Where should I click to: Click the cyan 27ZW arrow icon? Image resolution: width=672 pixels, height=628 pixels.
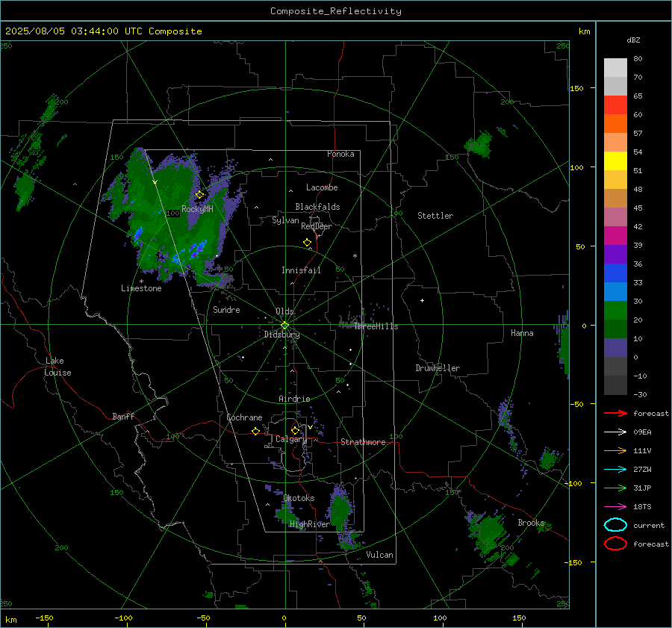point(615,470)
